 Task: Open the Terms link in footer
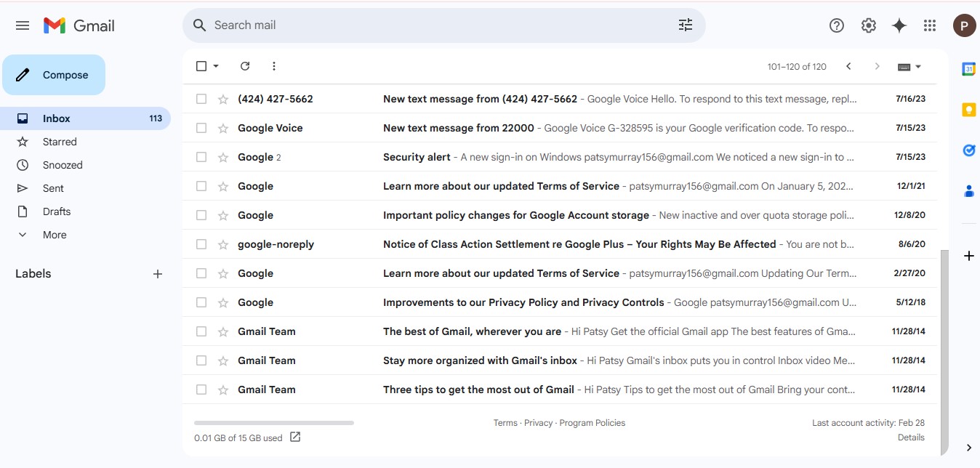tap(505, 423)
